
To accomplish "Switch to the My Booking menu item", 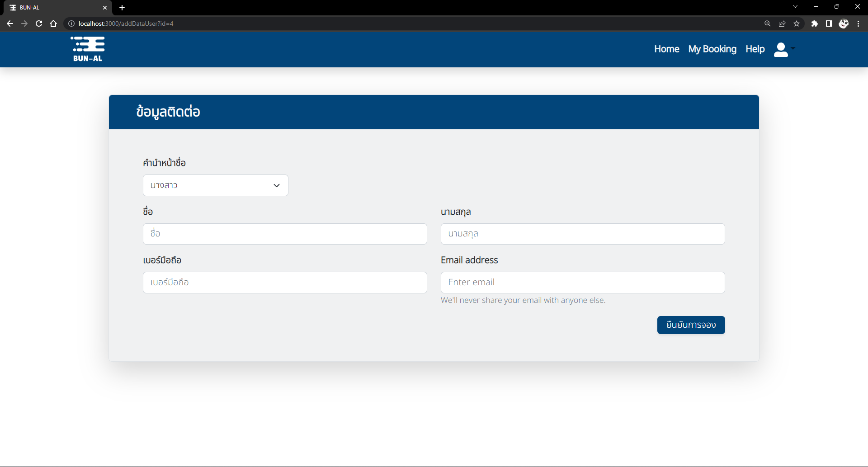I will pos(712,49).
